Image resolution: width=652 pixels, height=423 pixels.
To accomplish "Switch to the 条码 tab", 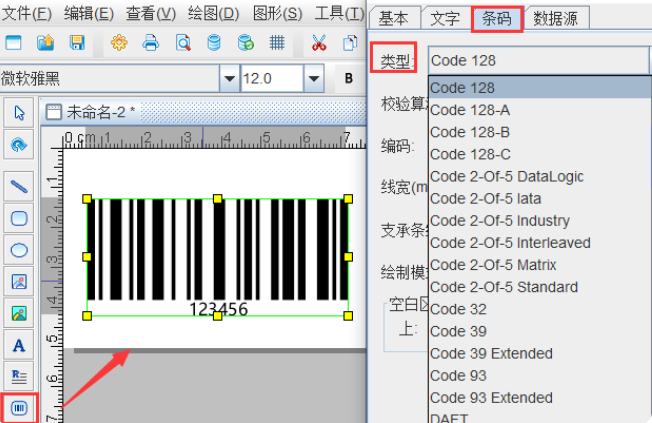I will 497,19.
